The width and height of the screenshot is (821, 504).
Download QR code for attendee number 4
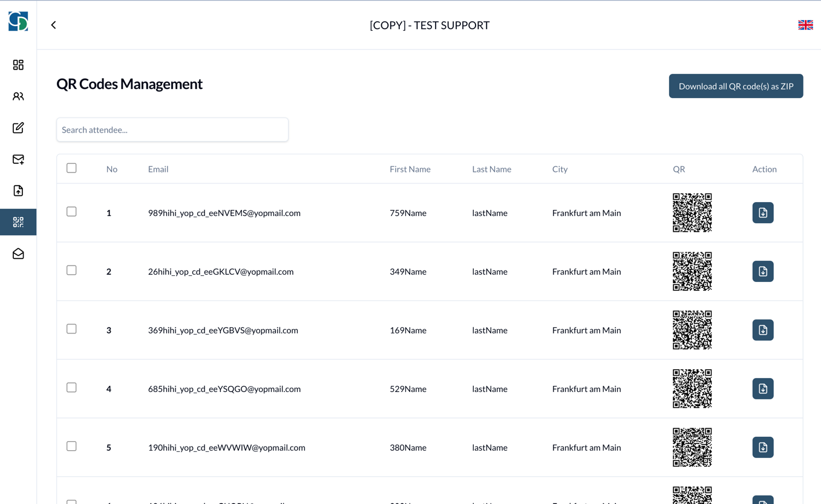[x=762, y=389]
